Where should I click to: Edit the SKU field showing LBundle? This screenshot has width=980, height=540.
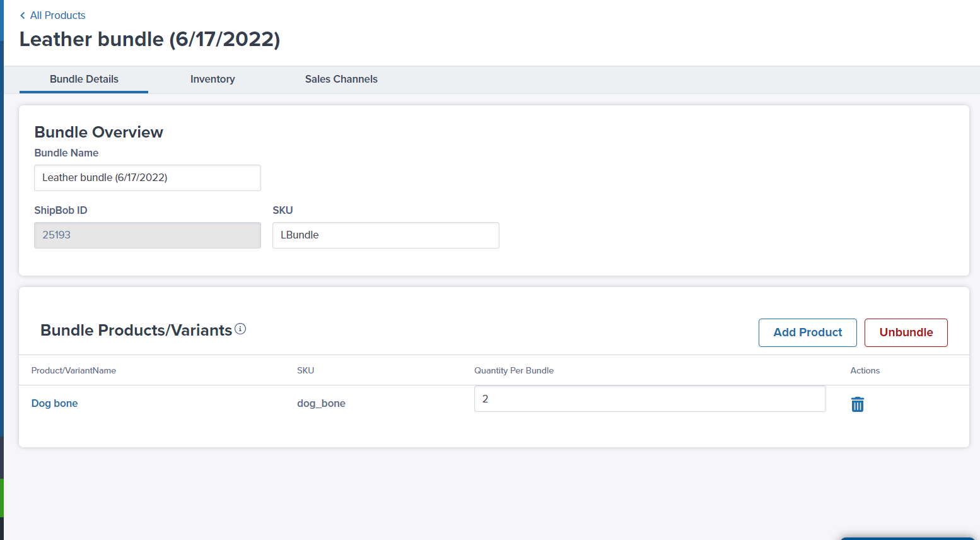click(385, 235)
